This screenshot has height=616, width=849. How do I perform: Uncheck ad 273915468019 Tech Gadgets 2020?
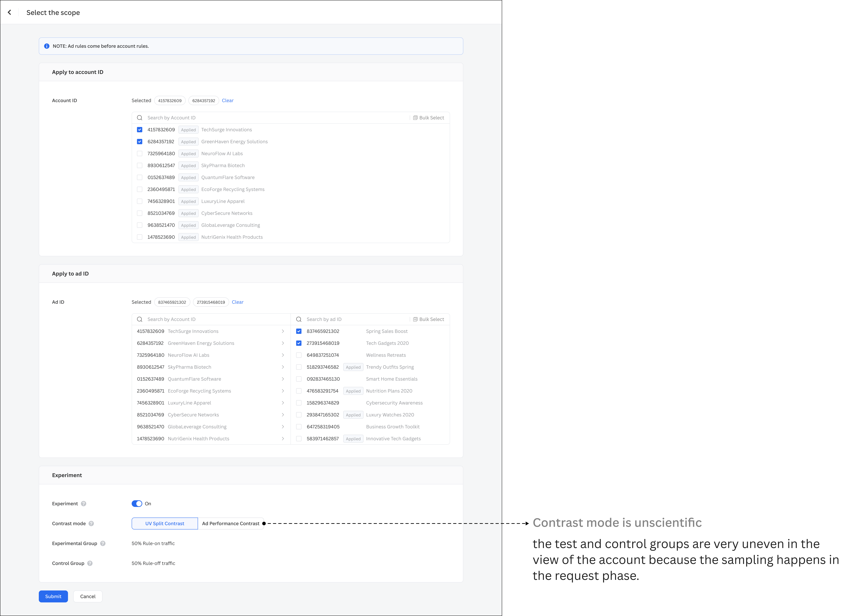[x=299, y=343]
